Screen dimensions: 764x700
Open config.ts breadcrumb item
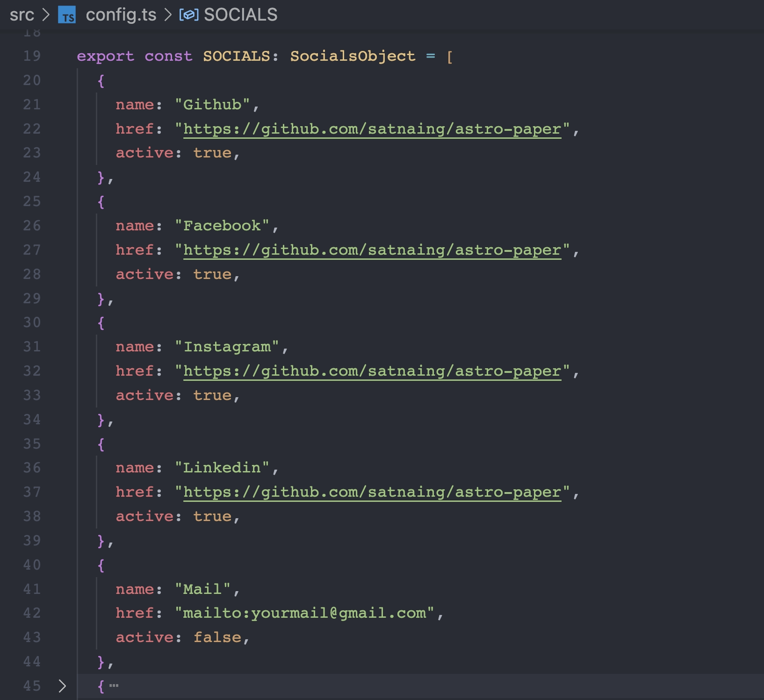pyautogui.click(x=121, y=15)
